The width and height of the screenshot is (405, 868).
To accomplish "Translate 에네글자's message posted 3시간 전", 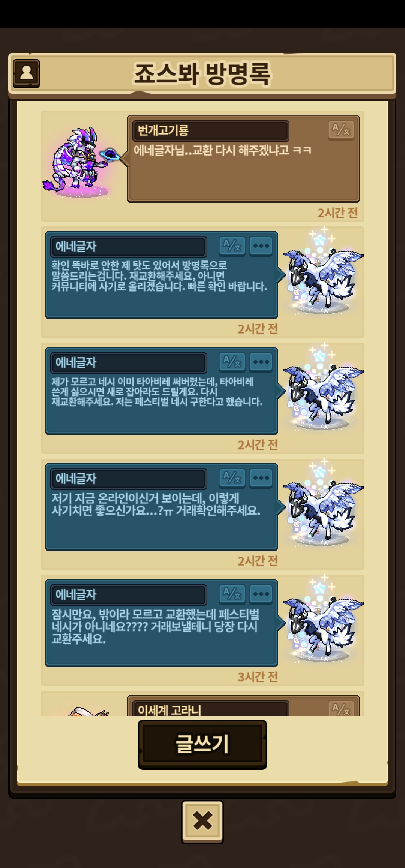I will [232, 594].
